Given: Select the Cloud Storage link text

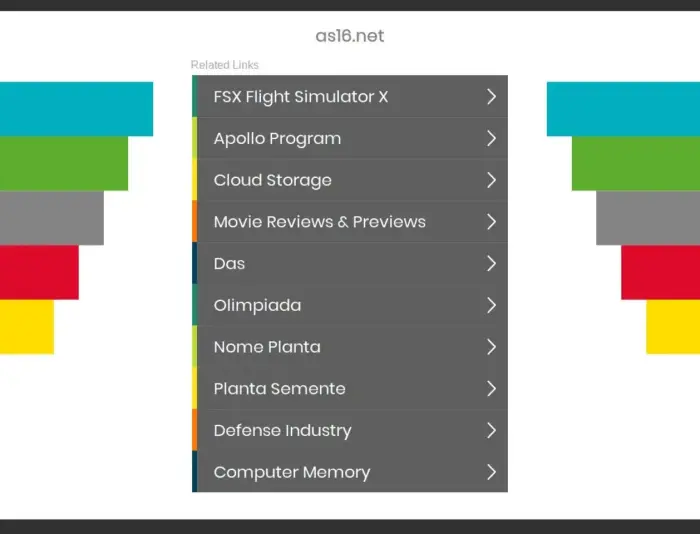Looking at the screenshot, I should [272, 180].
